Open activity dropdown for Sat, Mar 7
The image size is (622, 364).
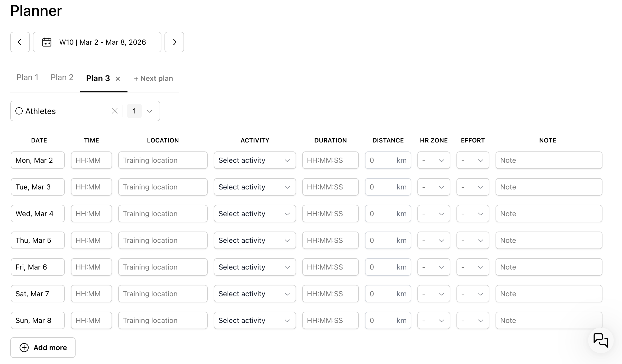pyautogui.click(x=255, y=294)
